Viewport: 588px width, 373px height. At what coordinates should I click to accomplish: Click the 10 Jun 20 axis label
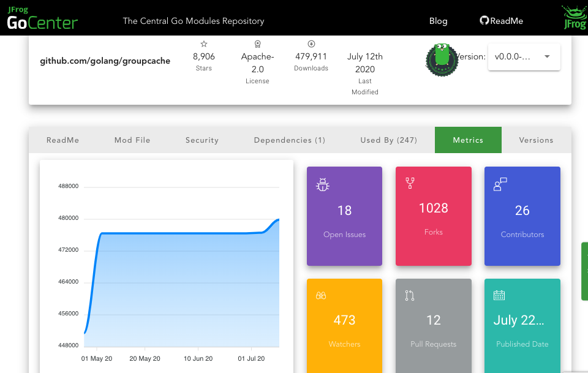(x=198, y=358)
